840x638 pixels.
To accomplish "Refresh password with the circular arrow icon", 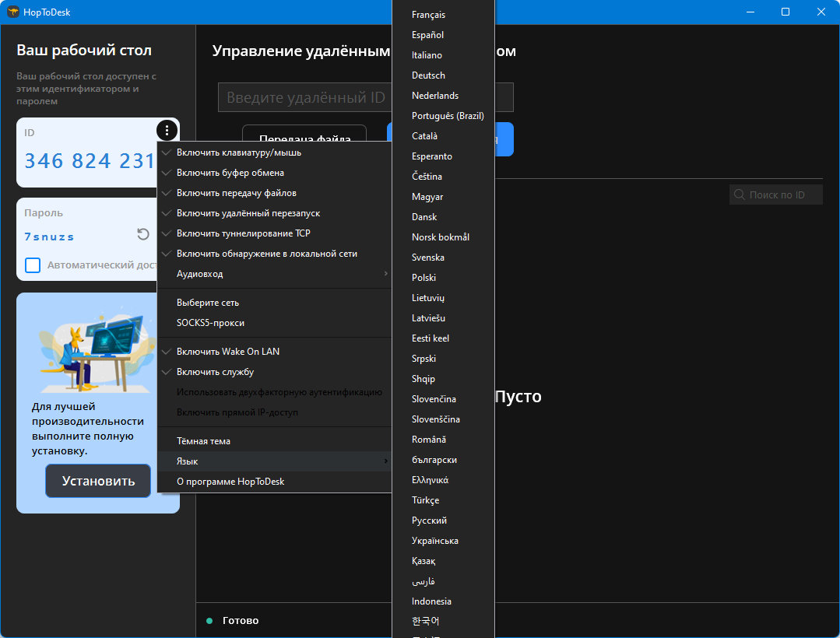I will pos(143,234).
